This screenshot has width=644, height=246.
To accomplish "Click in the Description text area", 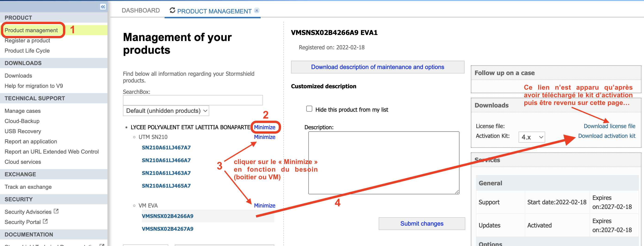I will (x=384, y=163).
